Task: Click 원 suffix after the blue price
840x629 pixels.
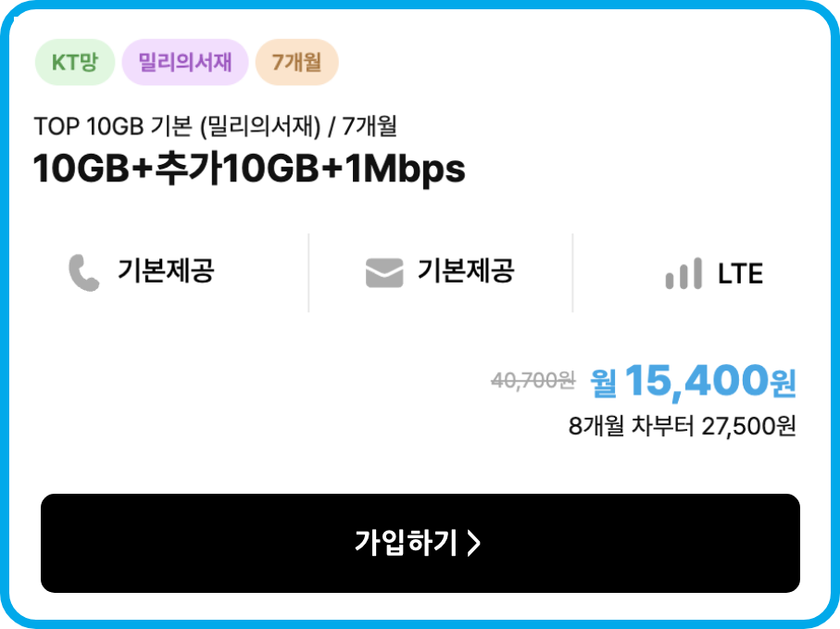Action: 783,384
